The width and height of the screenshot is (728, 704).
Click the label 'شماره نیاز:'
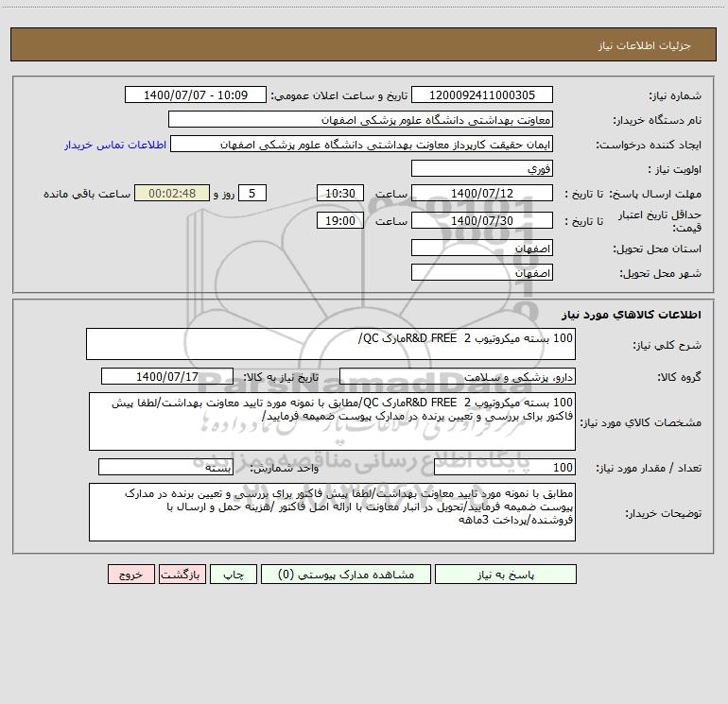point(675,96)
